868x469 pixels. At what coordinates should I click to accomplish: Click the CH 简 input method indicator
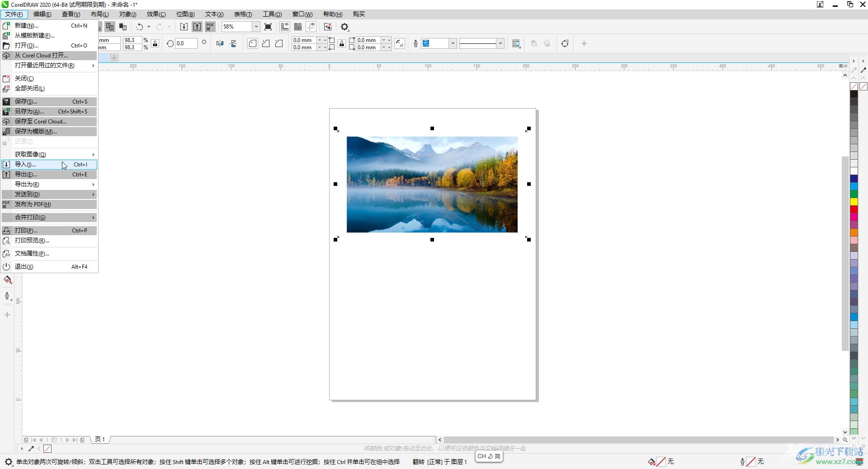click(x=489, y=456)
